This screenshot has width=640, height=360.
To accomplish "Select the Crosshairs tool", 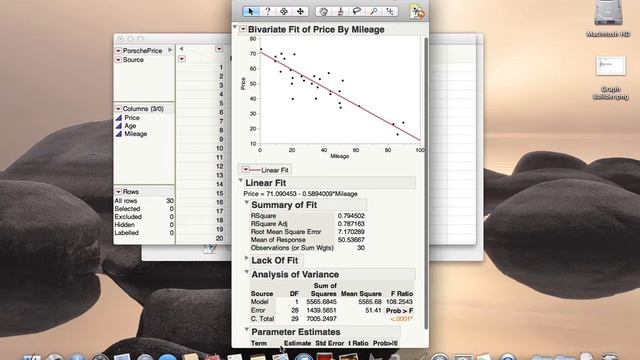I will pos(390,11).
